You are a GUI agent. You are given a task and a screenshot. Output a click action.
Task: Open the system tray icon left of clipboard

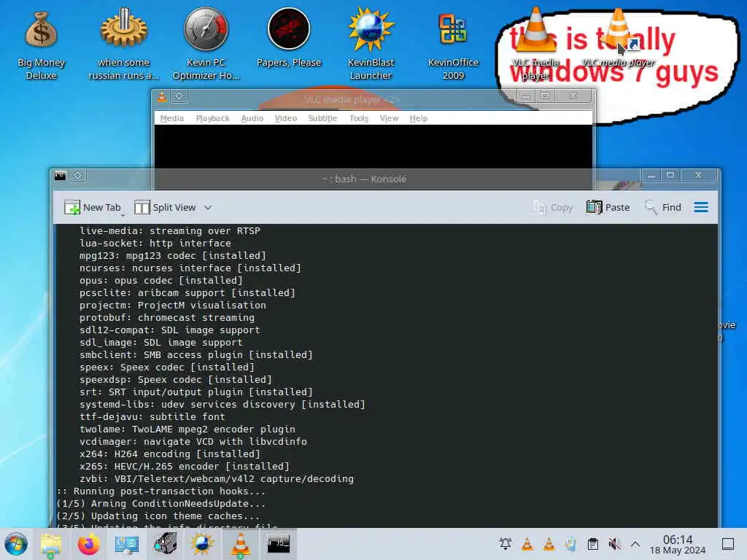pos(570,544)
